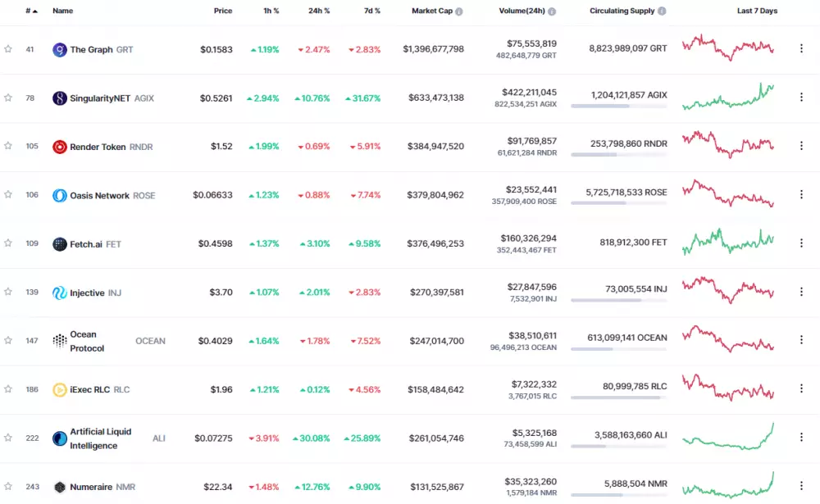820x504 pixels.
Task: Star The Graph to add to watchlist
Action: (8, 49)
